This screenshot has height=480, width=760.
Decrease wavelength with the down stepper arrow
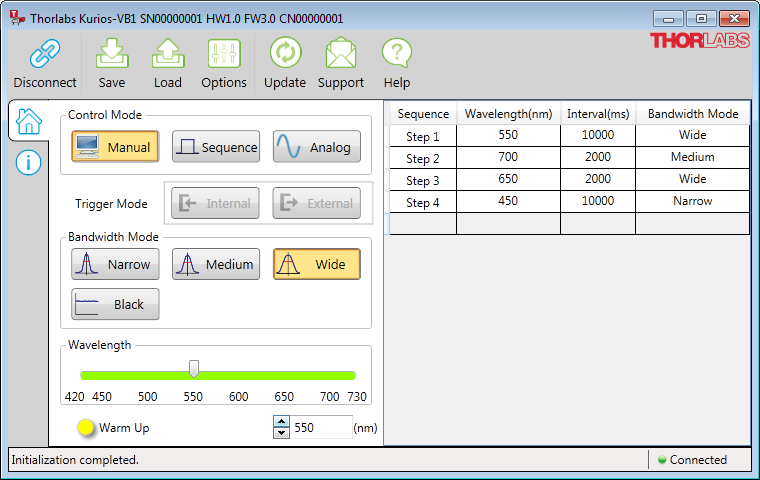[x=281, y=432]
